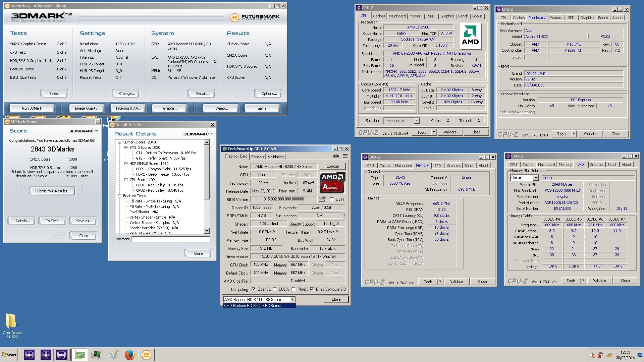Collapse the 3DMark Score: 2843 tree node
The width and height of the screenshot is (644, 362).
pos(119,142)
